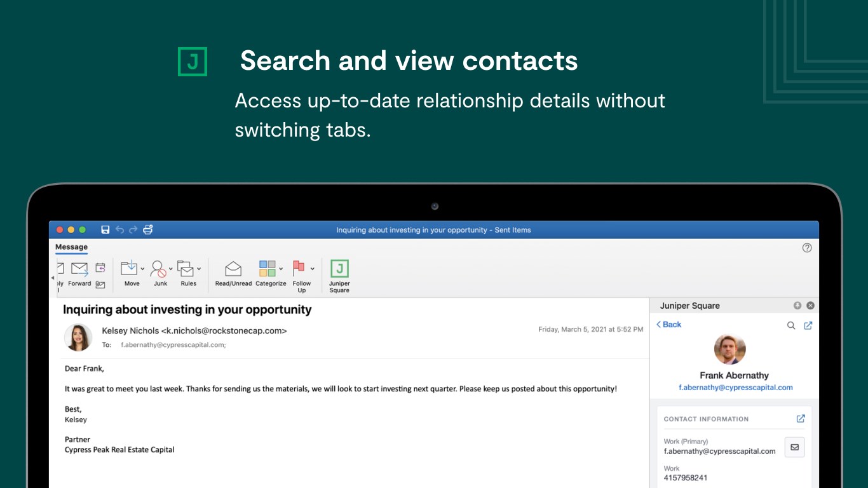The image size is (868, 488).
Task: Click Work (Primary) email address text
Action: tap(720, 451)
